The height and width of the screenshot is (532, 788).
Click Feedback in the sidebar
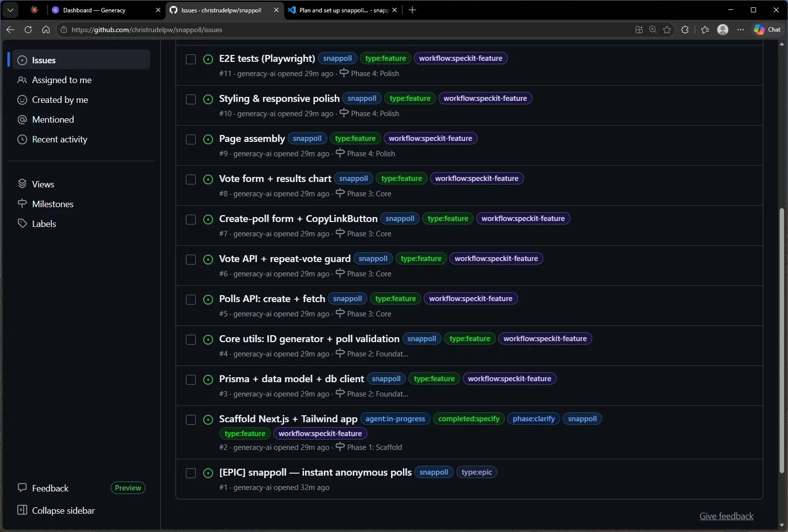click(50, 488)
